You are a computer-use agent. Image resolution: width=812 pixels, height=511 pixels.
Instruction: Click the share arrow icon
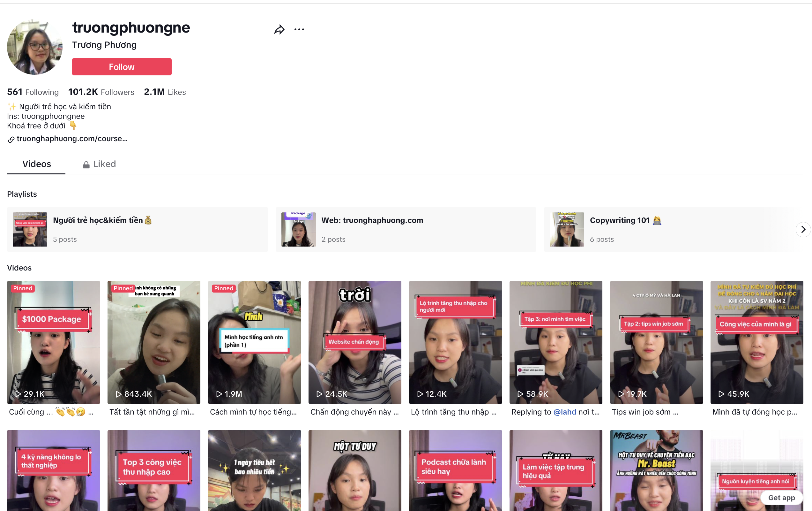click(x=279, y=30)
